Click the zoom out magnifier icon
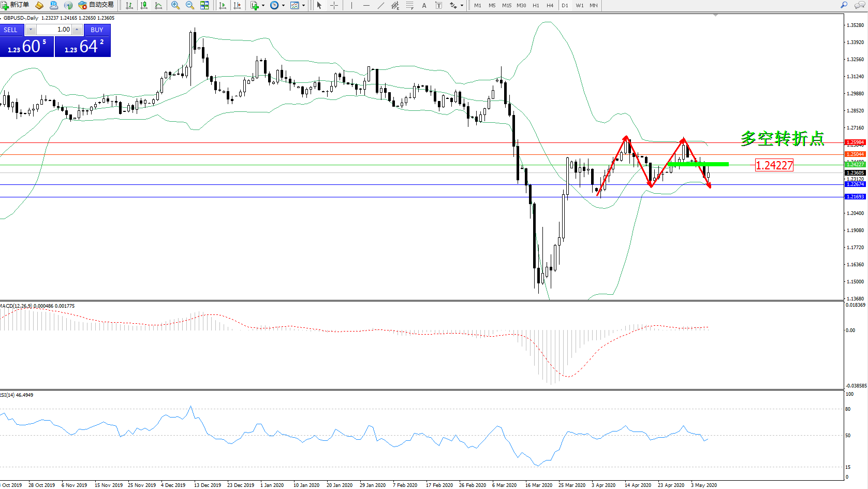The height and width of the screenshot is (489, 868). point(190,5)
